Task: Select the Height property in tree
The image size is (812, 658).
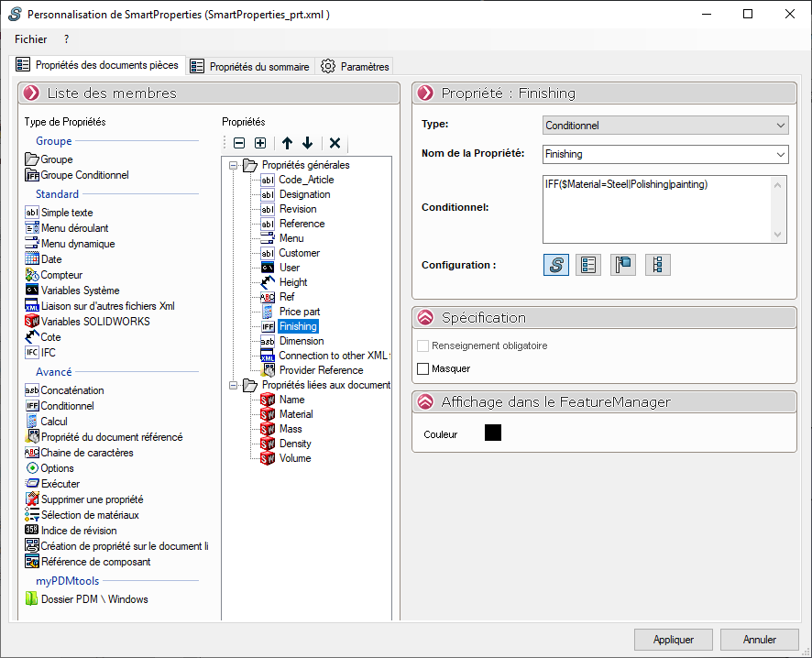Action: coord(293,282)
